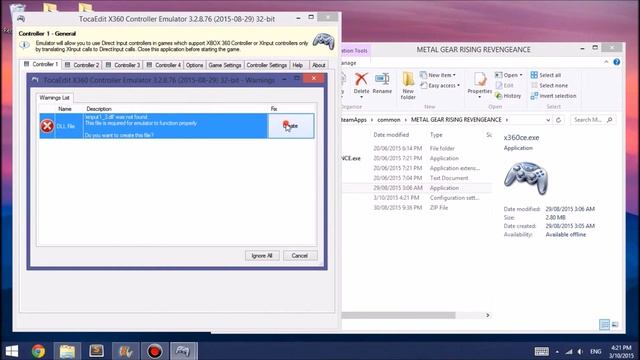Image resolution: width=640 pixels, height=360 pixels.
Task: Open File Explorer from the taskbar
Action: coord(67,351)
